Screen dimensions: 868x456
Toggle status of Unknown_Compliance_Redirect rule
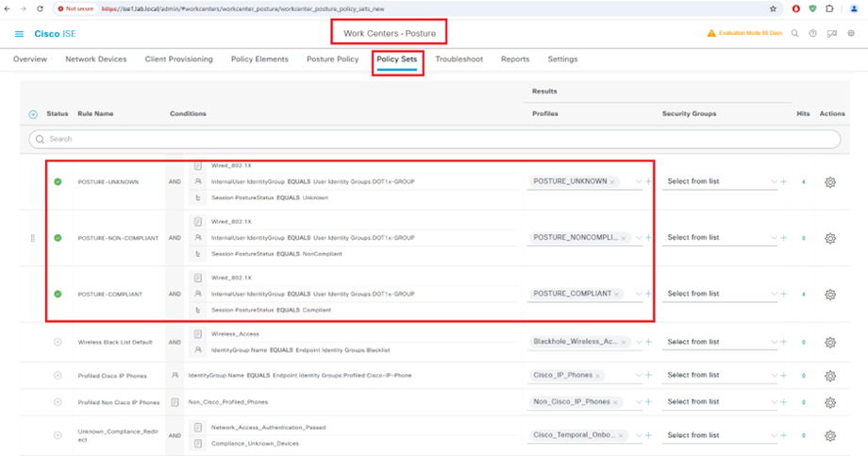click(58, 435)
